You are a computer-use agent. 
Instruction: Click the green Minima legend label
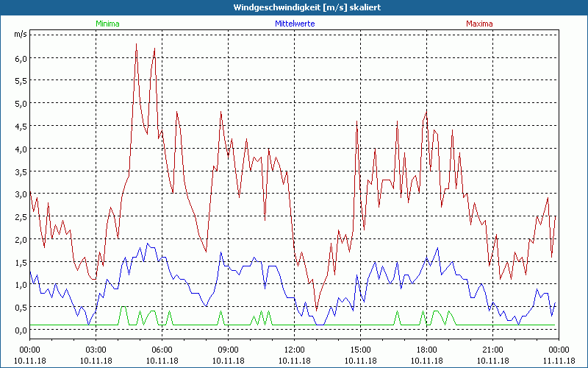point(107,24)
